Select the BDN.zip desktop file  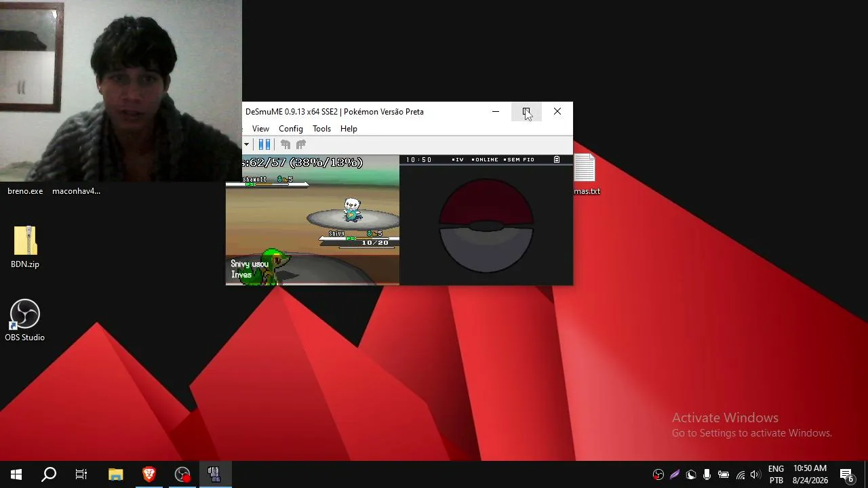pyautogui.click(x=25, y=247)
